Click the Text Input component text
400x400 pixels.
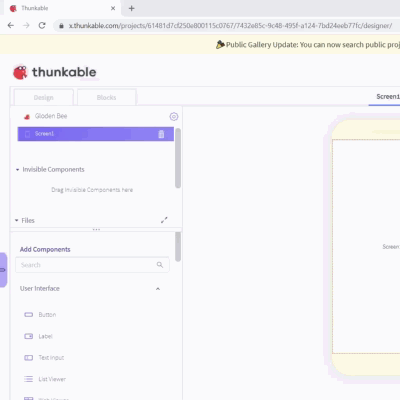click(51, 358)
